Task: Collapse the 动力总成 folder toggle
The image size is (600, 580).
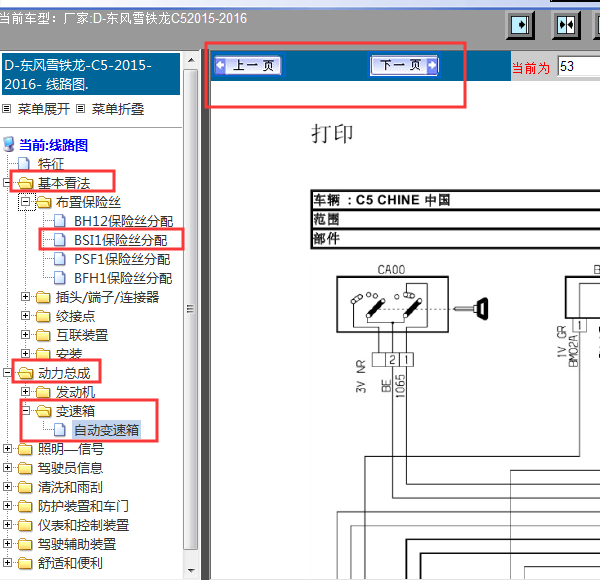Action: coord(7,372)
